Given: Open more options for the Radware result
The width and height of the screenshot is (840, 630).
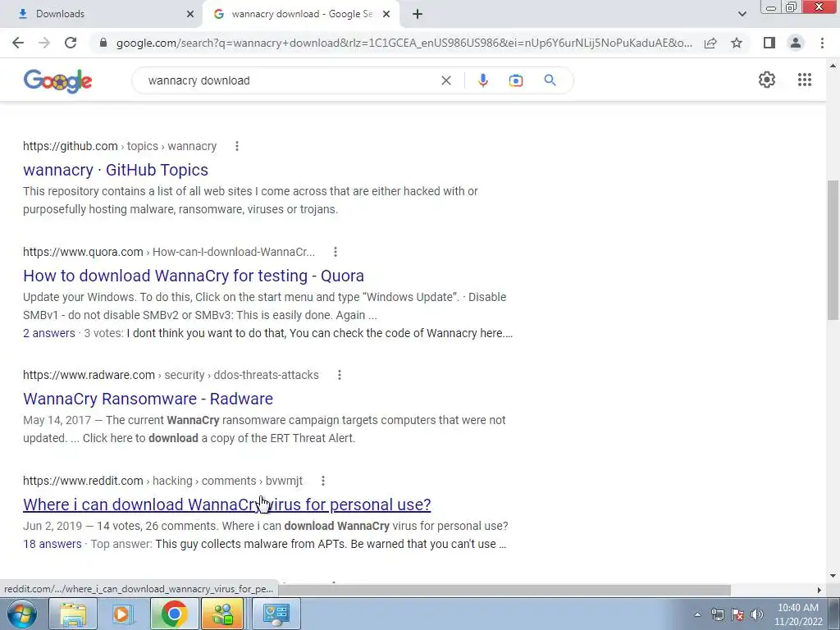Looking at the screenshot, I should [x=339, y=375].
